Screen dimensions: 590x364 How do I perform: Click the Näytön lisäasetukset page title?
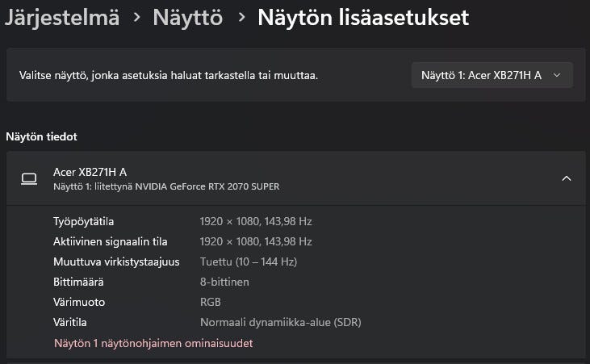coord(362,17)
